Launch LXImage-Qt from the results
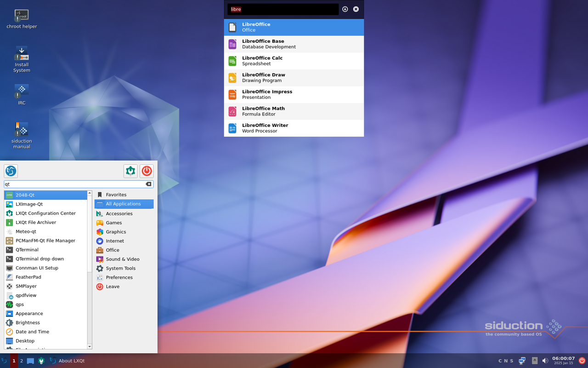Screen dimensions: 588x368 [x=45, y=204]
